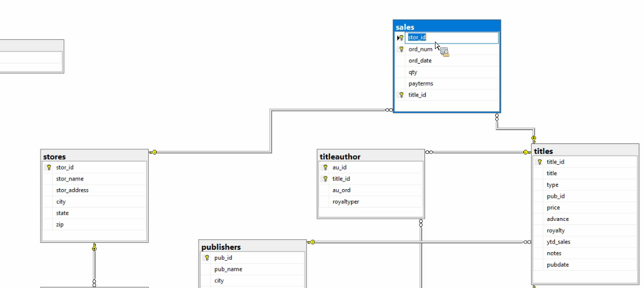Click relationship key endpoint above titles table
Viewport: 644px width, 288px height.
[x=533, y=139]
